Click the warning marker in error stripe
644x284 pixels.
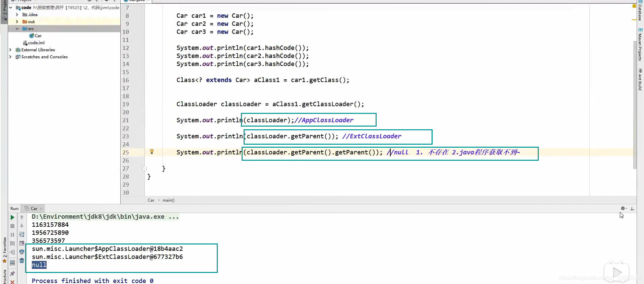634,20
